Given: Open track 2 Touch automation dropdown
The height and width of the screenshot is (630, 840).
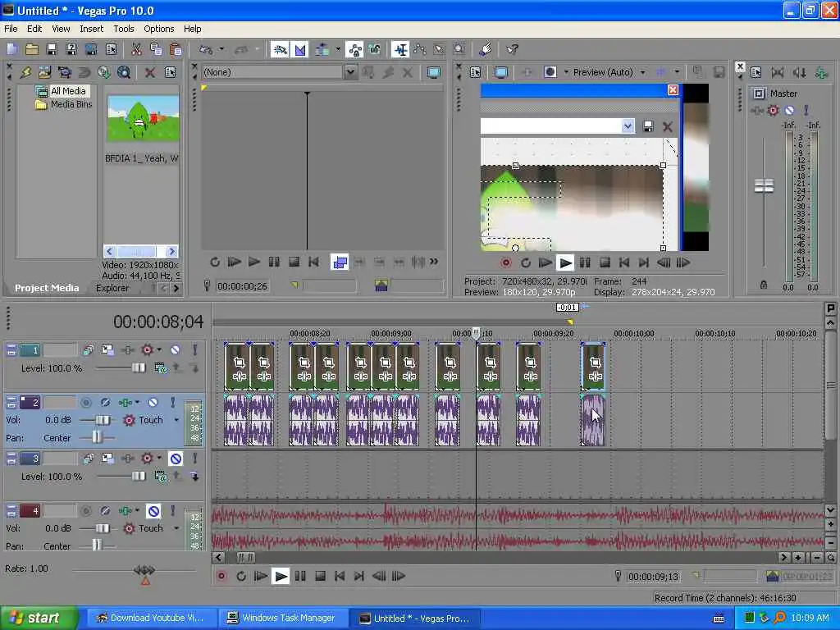Looking at the screenshot, I should point(176,420).
